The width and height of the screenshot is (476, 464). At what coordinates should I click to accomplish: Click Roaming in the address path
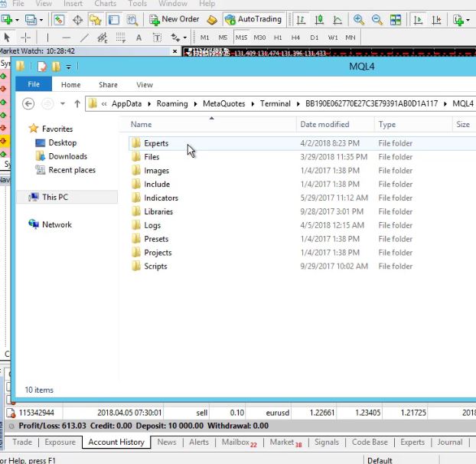click(x=172, y=104)
